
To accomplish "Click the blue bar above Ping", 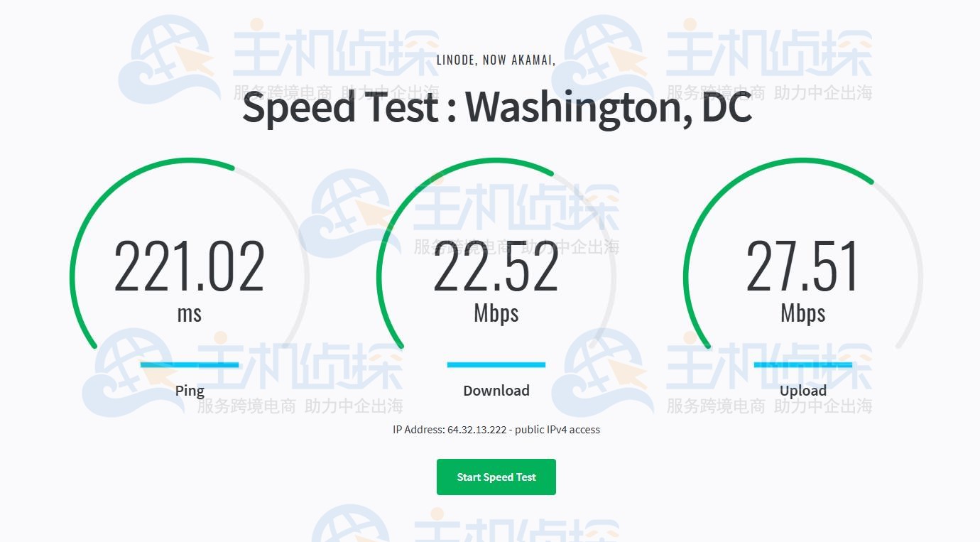I will click(x=190, y=365).
